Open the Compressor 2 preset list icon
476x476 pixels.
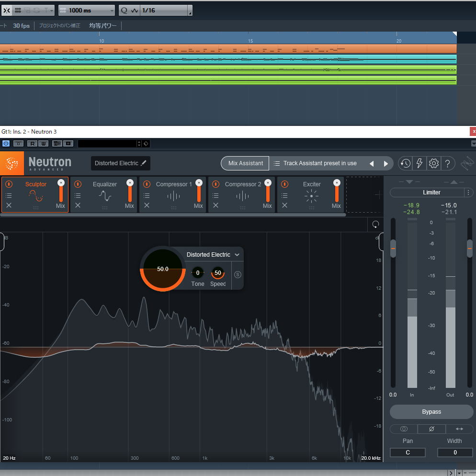(x=215, y=195)
